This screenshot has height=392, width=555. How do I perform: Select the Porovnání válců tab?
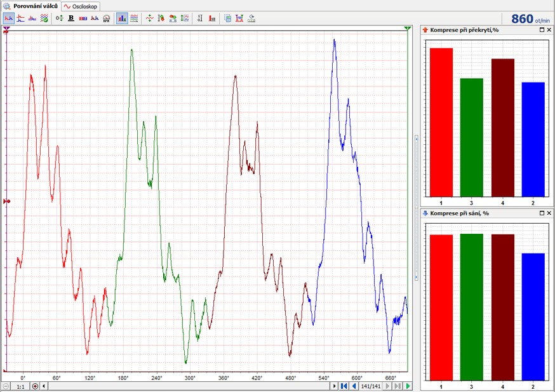pos(30,6)
